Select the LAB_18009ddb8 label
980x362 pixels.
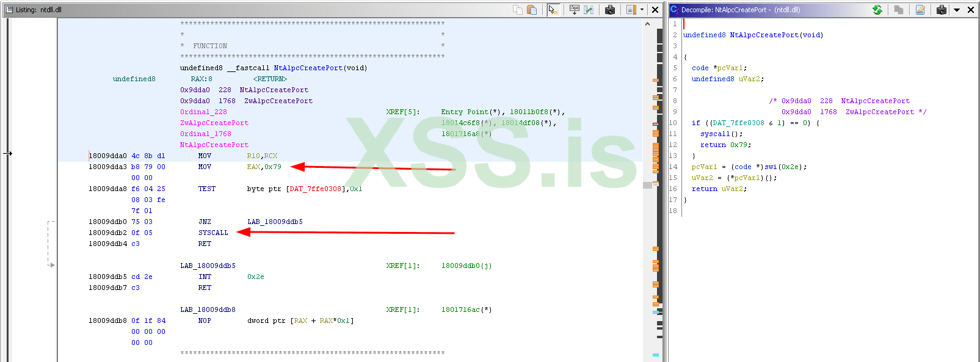[x=208, y=310]
